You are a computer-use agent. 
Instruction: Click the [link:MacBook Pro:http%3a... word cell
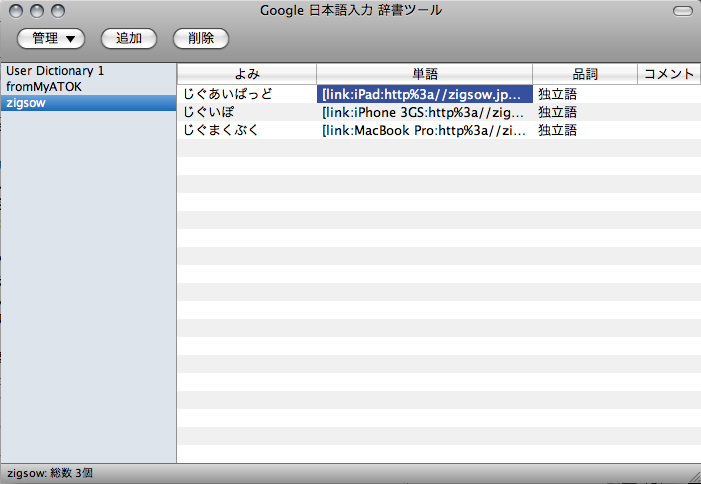pos(425,130)
